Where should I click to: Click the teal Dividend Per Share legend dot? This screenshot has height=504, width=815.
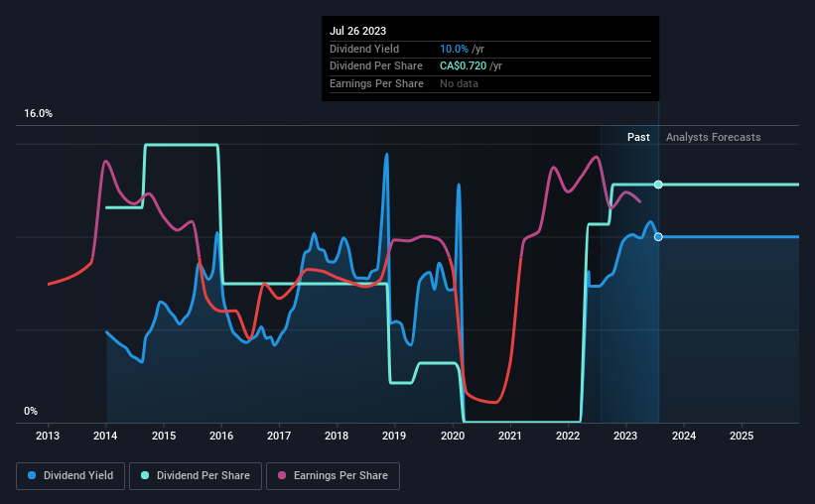[x=145, y=475]
